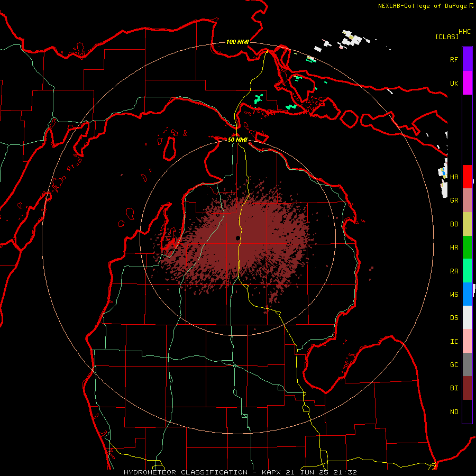
Task: Click the black radar site dot
Action: 237,239
